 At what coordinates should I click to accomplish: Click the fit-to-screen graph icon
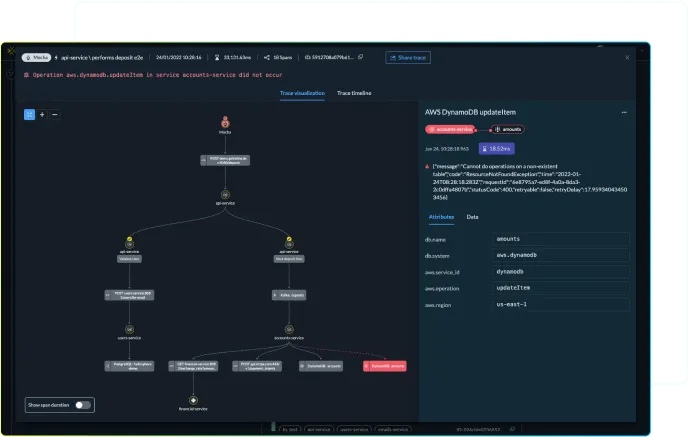pos(29,115)
